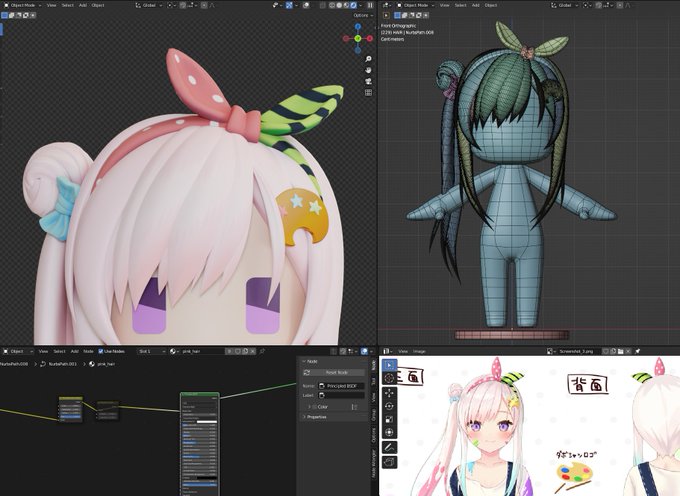This screenshot has height=496, width=680.
Task: Select wireframe shading mode in rendered viewport header
Action: pos(332,5)
